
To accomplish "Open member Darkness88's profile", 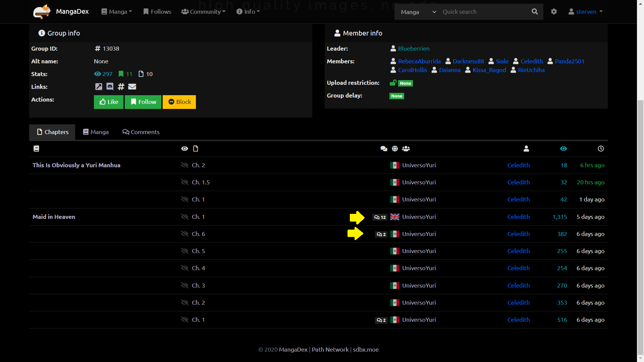I will [x=468, y=61].
